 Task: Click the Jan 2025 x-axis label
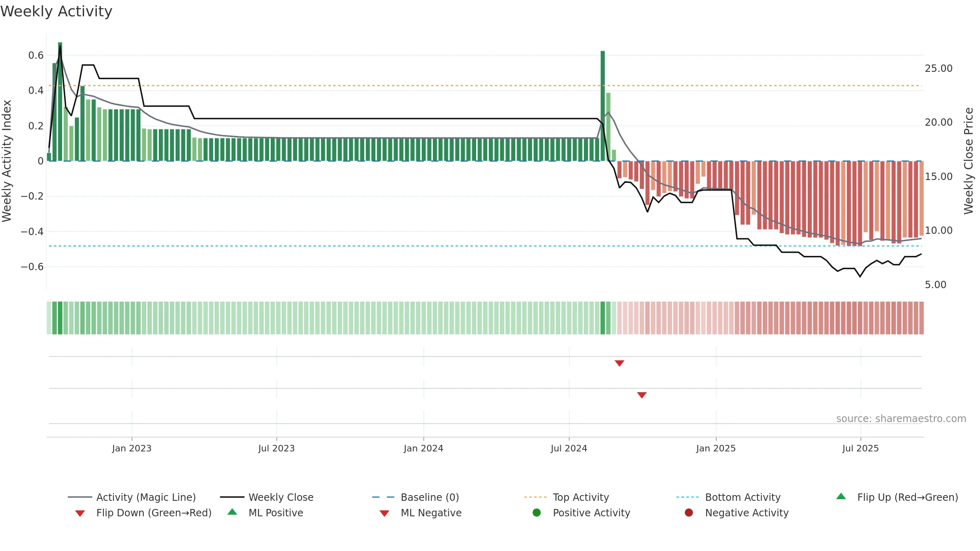coord(716,449)
